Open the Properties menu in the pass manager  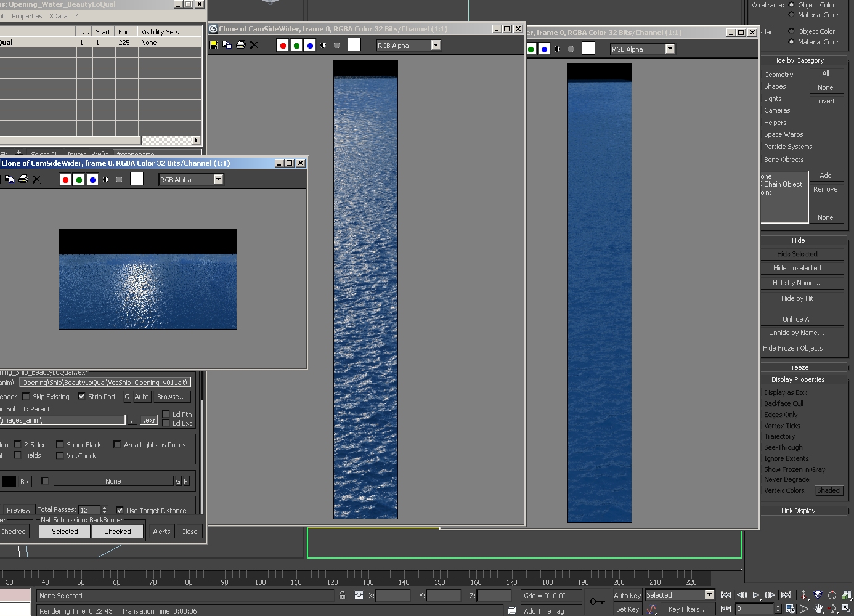26,16
